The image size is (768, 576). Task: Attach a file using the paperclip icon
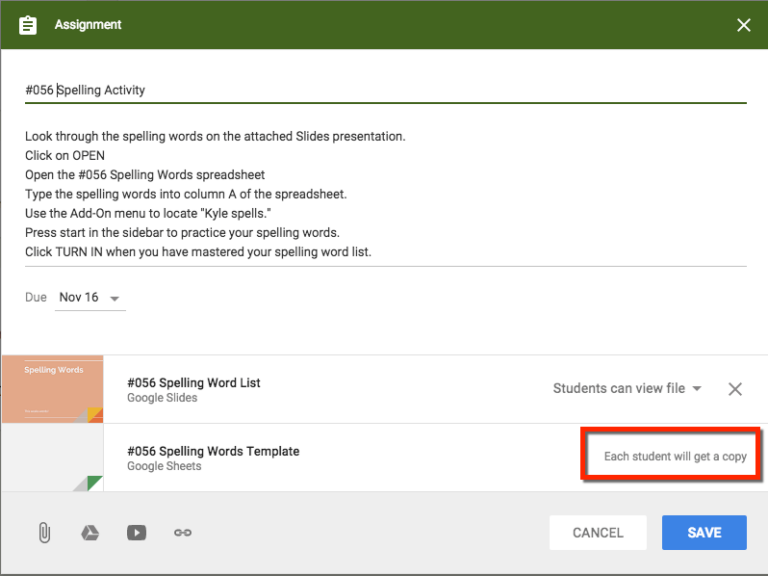[x=44, y=533]
